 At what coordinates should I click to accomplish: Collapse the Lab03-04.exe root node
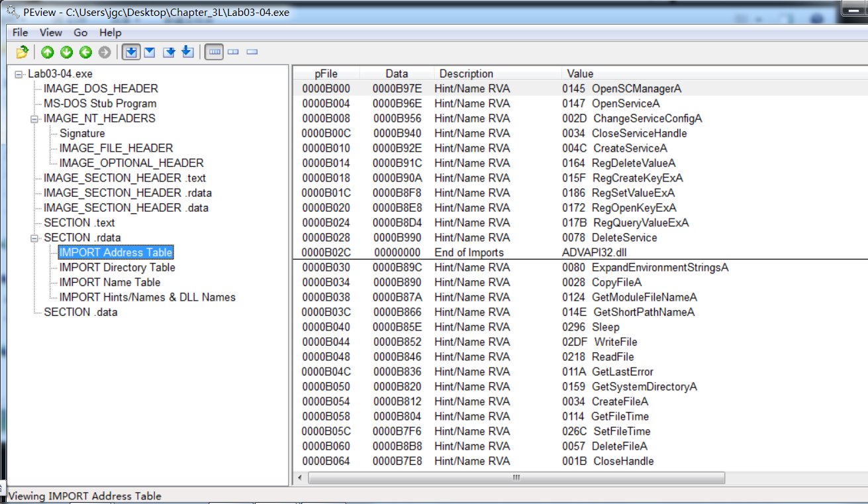coord(19,74)
